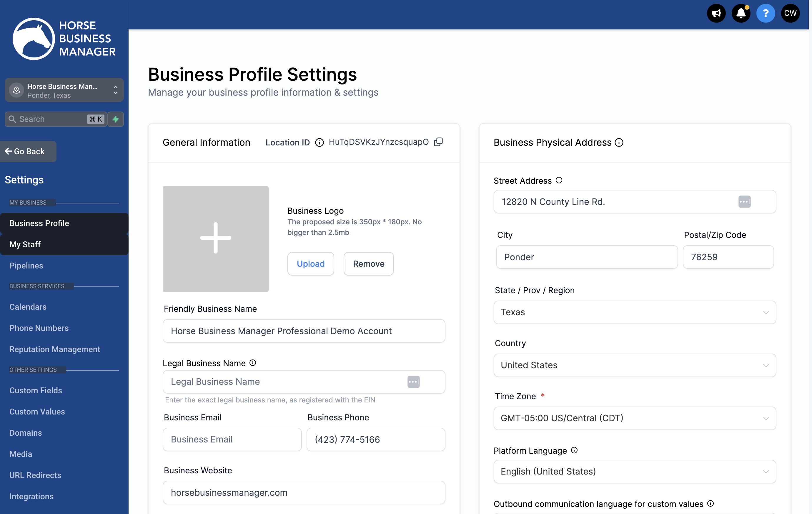Open My Staff settings
This screenshot has height=514, width=812.
64,244
